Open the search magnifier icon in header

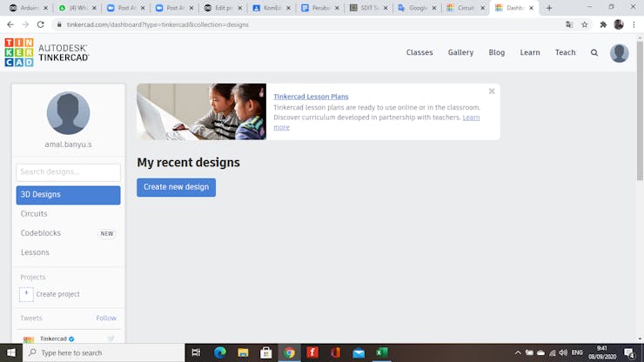[594, 52]
